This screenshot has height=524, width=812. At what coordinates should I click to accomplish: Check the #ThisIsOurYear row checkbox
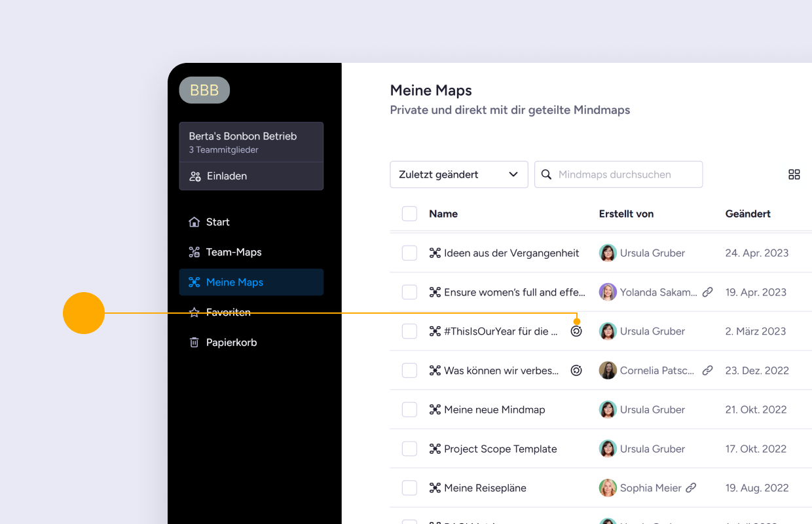tap(409, 331)
